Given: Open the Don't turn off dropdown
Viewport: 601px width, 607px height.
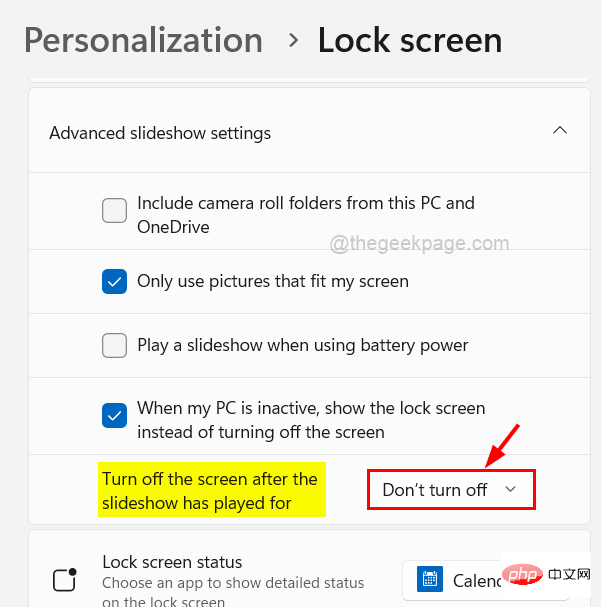Looking at the screenshot, I should point(450,489).
